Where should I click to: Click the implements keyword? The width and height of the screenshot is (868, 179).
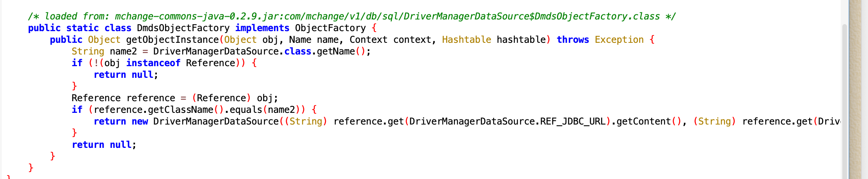[262, 28]
